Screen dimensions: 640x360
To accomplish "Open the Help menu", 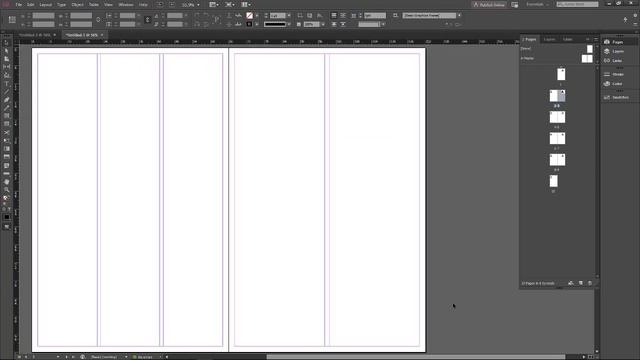I will pyautogui.click(x=143, y=5).
